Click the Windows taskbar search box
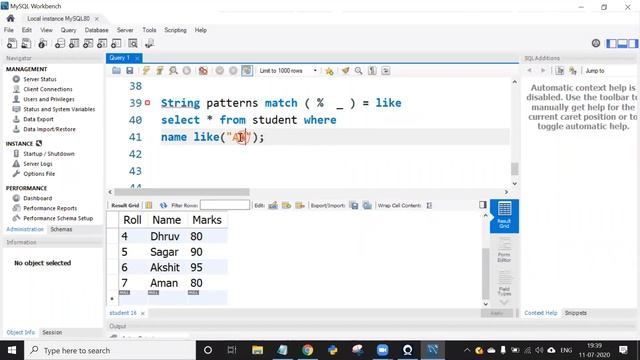 [x=110, y=350]
